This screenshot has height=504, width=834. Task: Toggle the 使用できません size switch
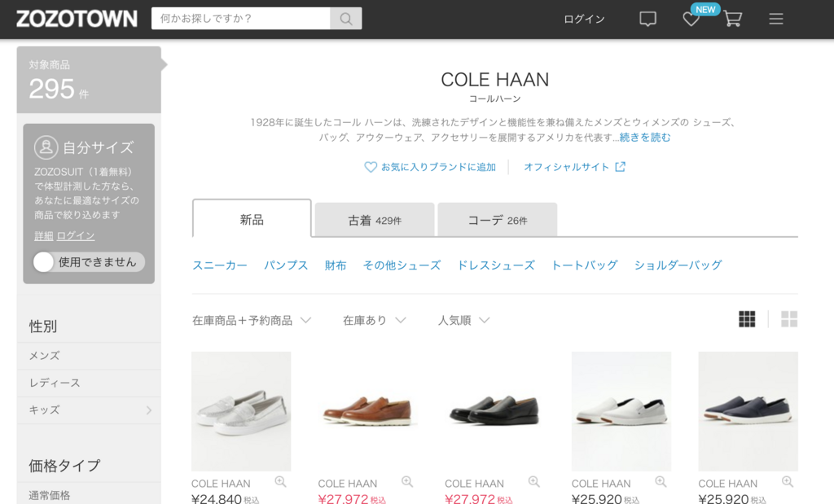[89, 262]
